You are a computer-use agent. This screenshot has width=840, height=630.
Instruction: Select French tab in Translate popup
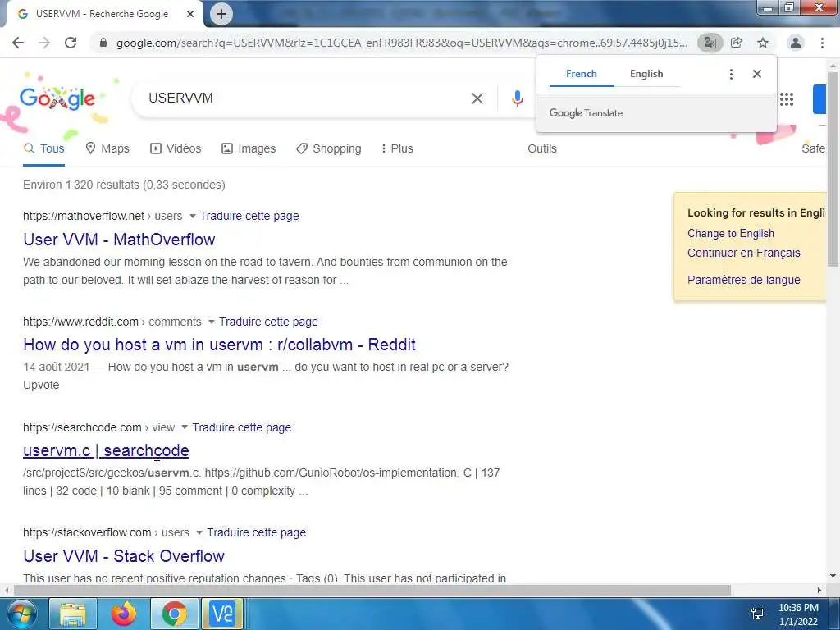[x=582, y=74]
